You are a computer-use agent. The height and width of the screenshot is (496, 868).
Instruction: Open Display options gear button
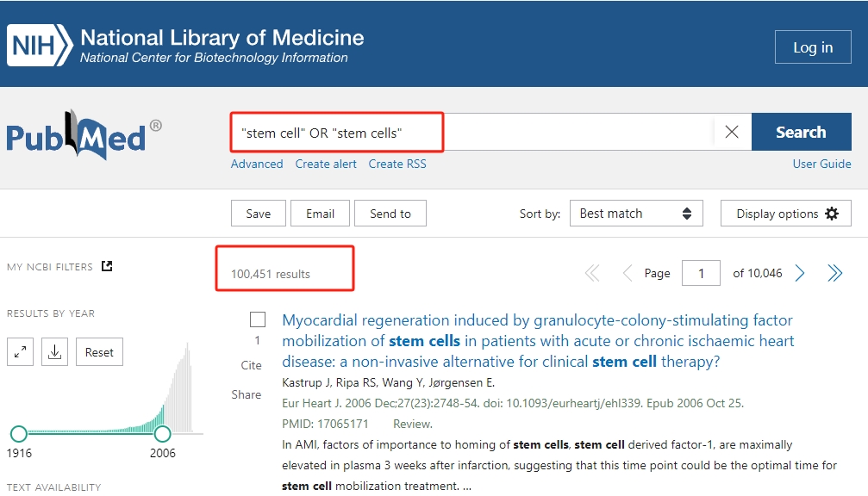(786, 214)
